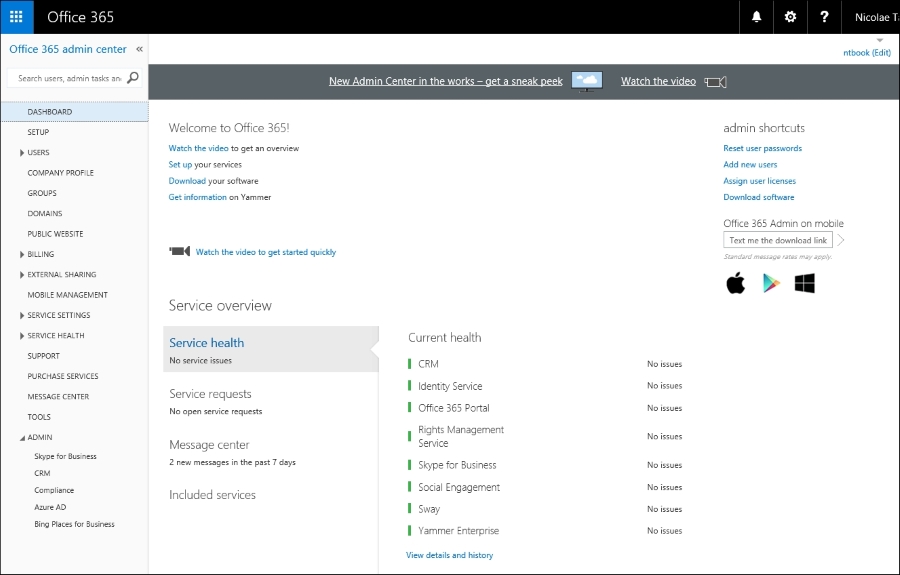The width and height of the screenshot is (900, 575).
Task: Click the Office 365 header title
Action: tap(80, 17)
